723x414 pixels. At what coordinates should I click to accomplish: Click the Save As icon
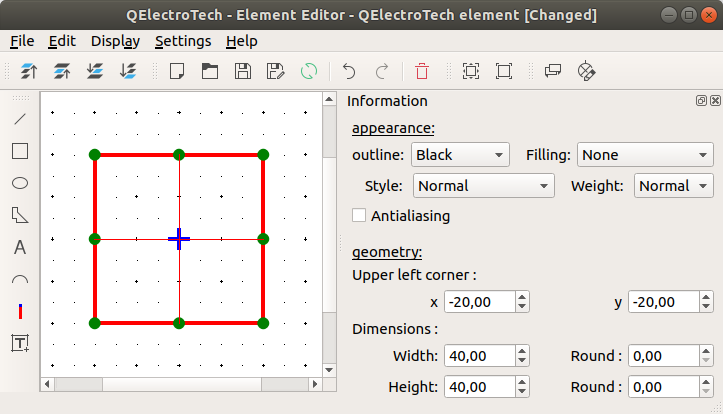click(276, 71)
